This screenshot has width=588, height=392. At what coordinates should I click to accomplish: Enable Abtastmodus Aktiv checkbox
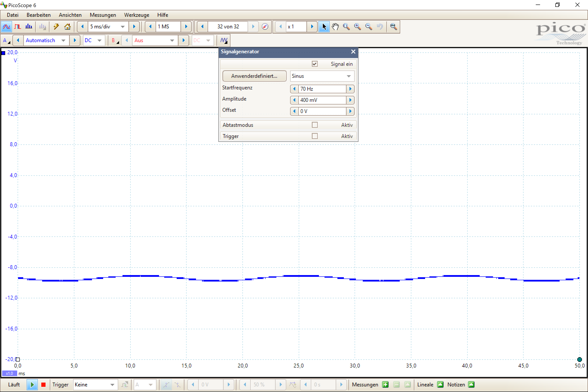[314, 125]
